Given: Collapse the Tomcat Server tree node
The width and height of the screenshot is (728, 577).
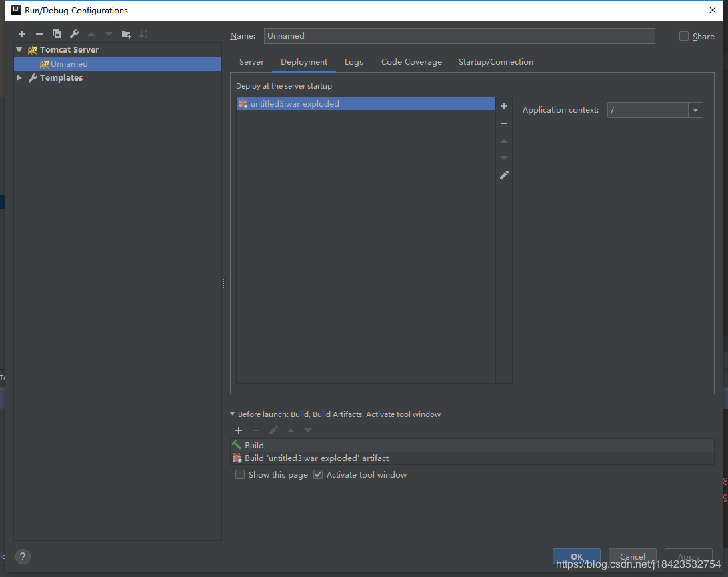Looking at the screenshot, I should 19,50.
